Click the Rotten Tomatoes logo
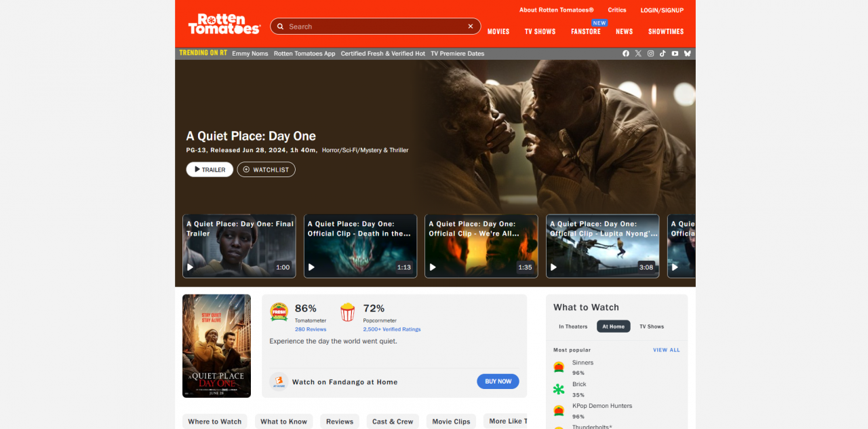 (x=224, y=24)
